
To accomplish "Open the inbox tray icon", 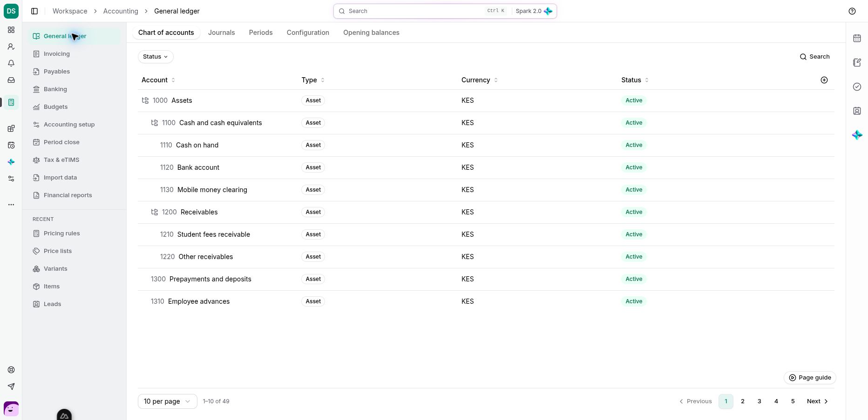I will (x=11, y=80).
